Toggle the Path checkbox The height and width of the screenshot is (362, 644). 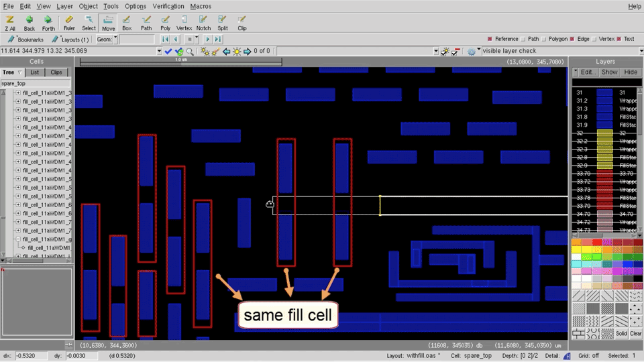(523, 39)
